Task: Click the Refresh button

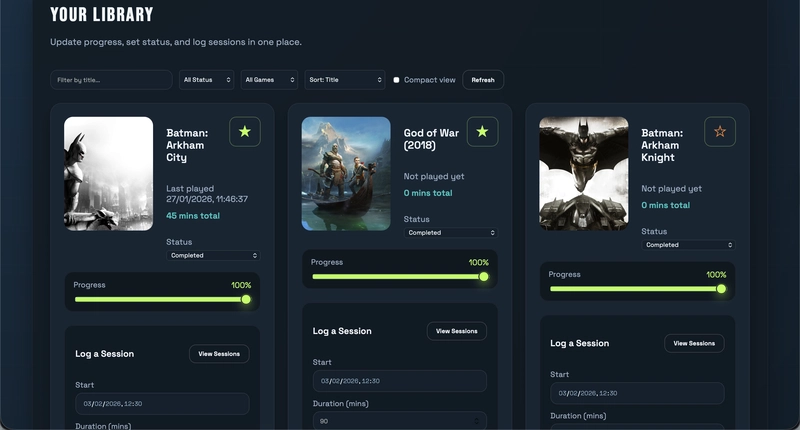Action: [483, 80]
